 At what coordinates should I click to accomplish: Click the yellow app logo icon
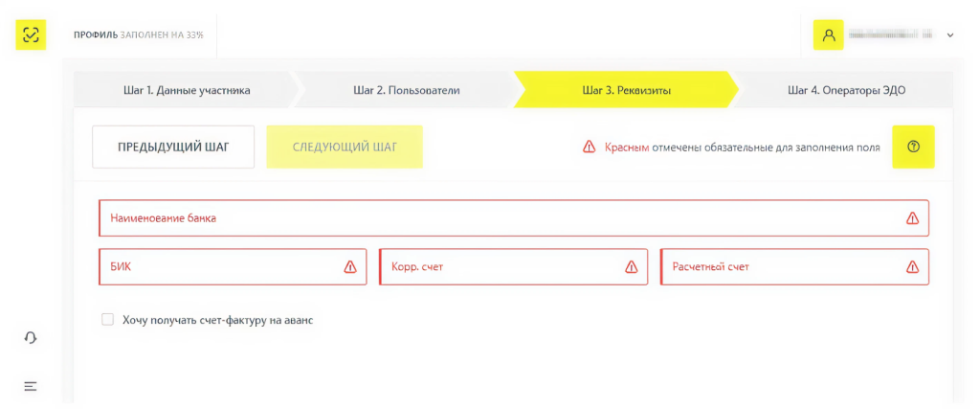31,35
